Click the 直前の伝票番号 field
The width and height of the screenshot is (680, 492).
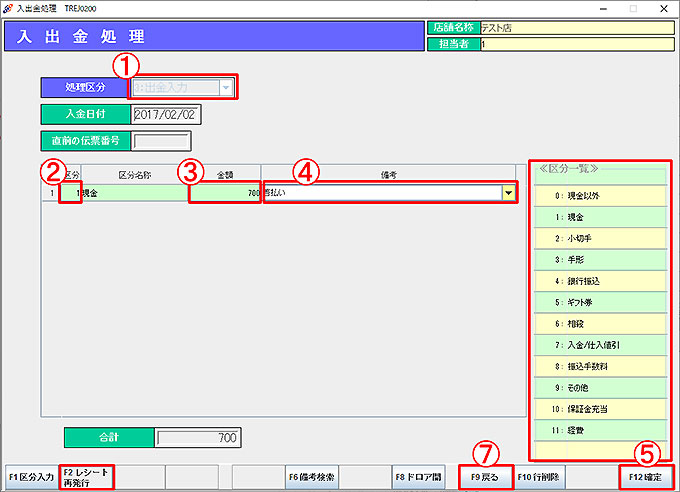point(161,141)
